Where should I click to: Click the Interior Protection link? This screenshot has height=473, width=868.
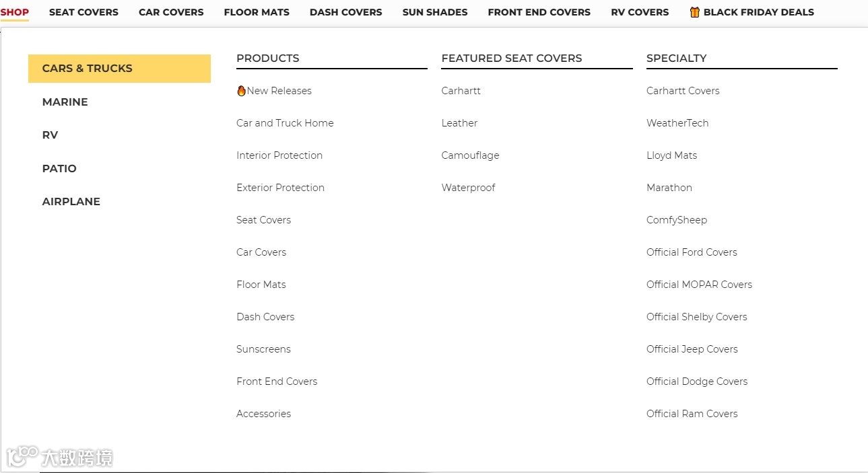click(279, 155)
